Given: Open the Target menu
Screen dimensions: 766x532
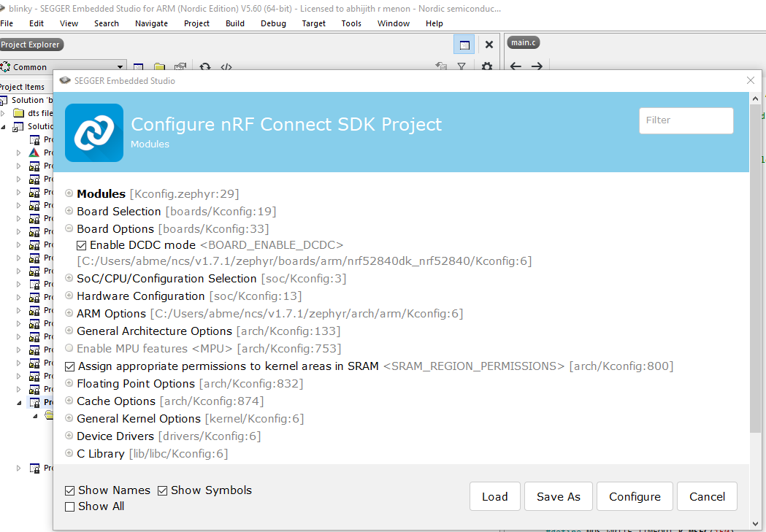Looking at the screenshot, I should [314, 23].
